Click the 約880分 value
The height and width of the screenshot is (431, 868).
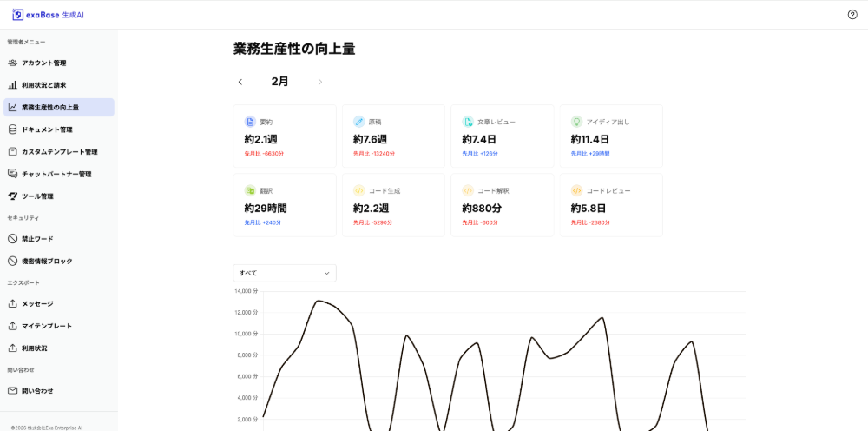point(482,209)
